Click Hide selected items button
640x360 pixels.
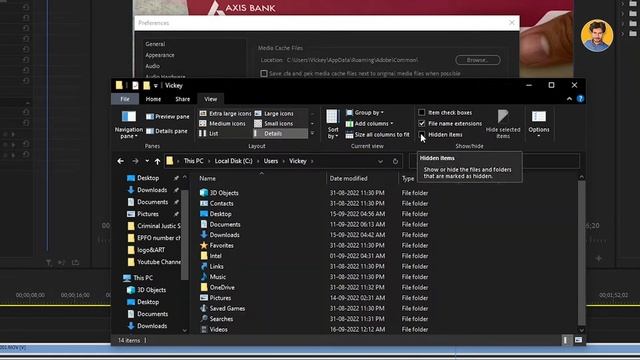point(503,124)
